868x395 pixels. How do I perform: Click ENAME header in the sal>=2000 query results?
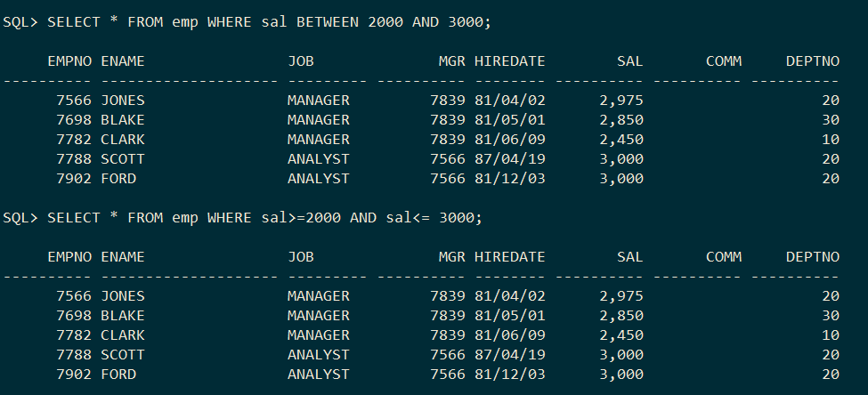122,257
